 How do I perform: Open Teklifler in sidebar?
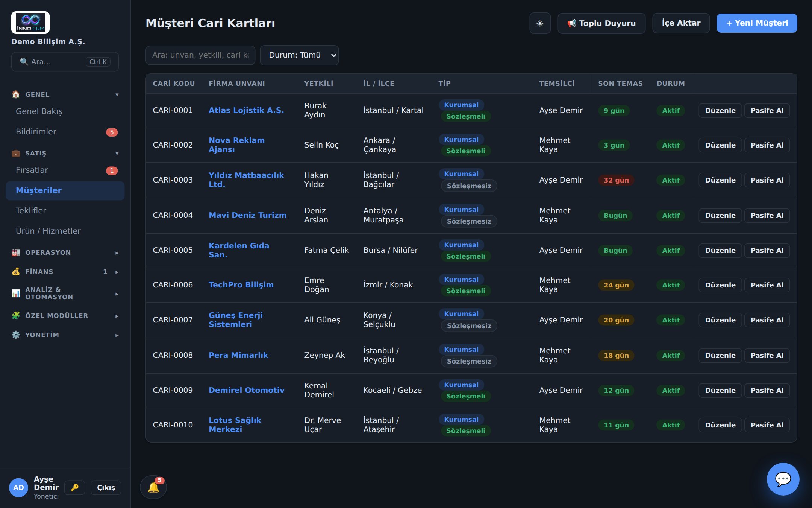[65, 211]
